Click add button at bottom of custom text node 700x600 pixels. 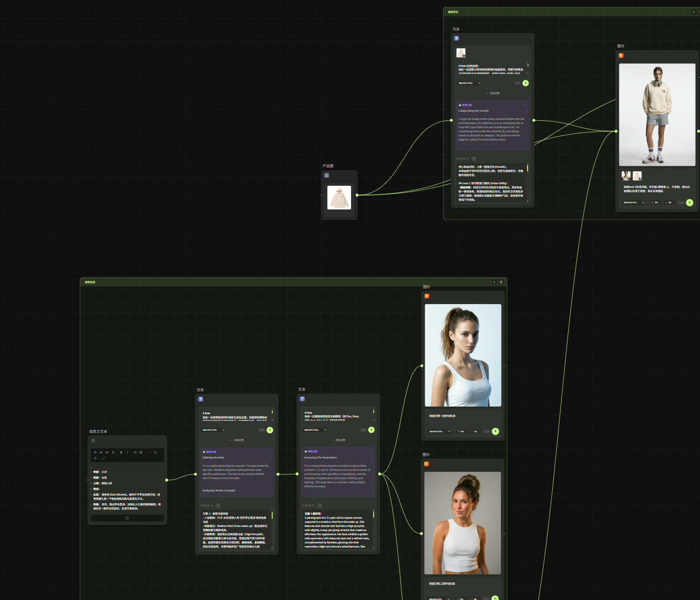click(x=127, y=518)
